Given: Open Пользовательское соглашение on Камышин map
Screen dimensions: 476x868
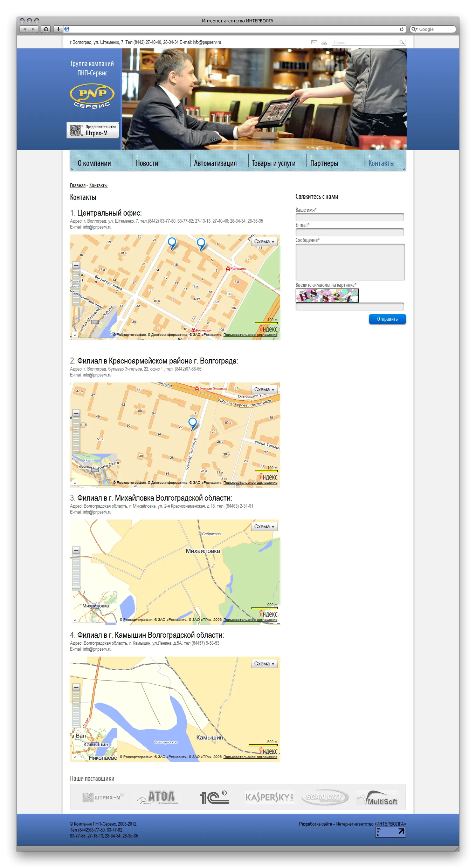Looking at the screenshot, I should point(250,757).
